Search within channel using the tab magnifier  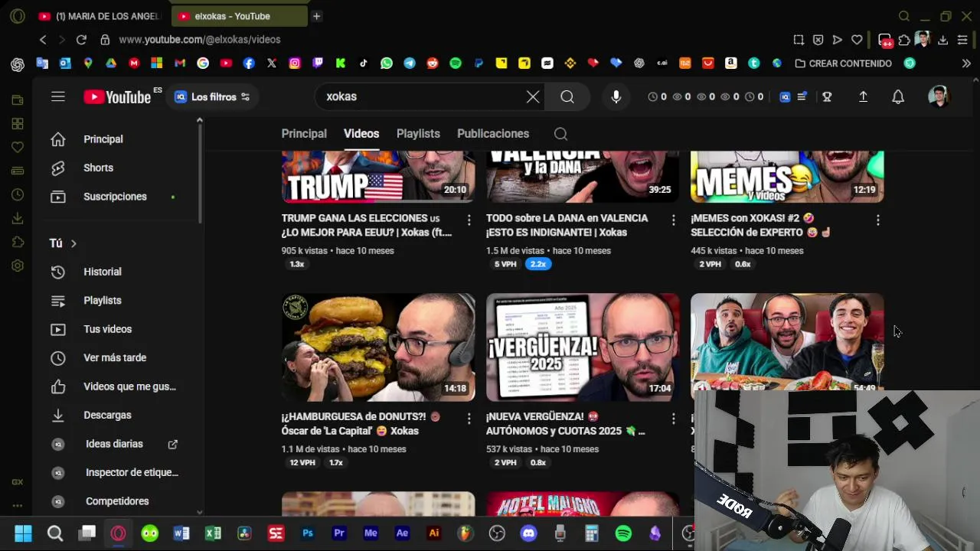(560, 134)
